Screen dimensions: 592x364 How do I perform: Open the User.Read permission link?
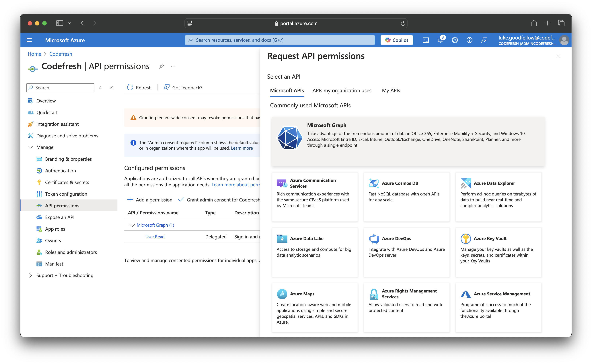(155, 237)
